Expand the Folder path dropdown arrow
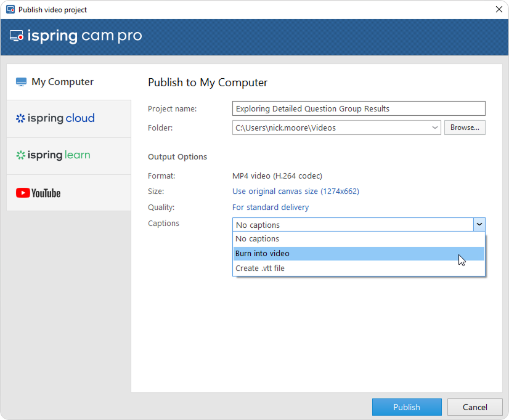 point(436,127)
